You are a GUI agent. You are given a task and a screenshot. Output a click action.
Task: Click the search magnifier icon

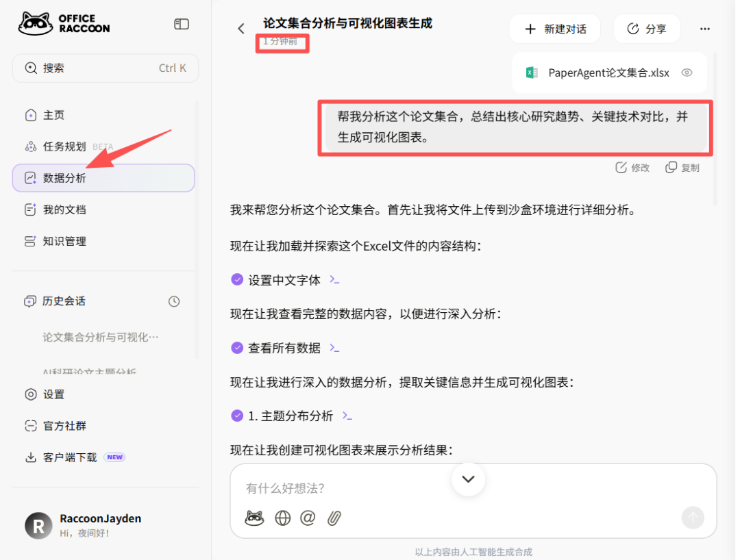(31, 68)
